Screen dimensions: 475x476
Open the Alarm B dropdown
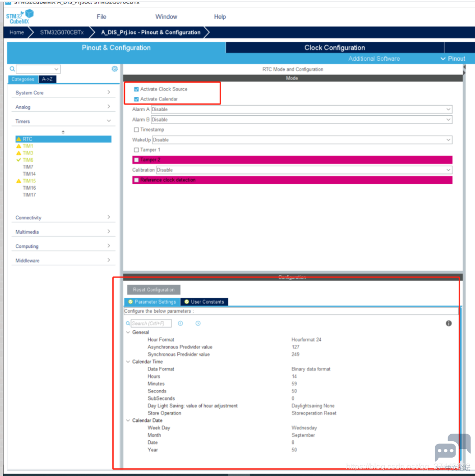click(302, 119)
